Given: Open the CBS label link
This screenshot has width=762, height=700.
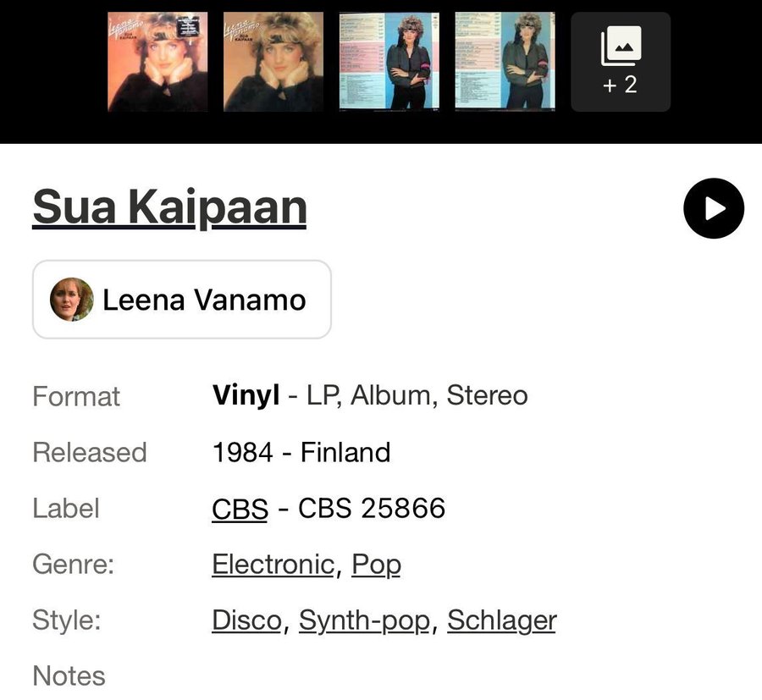Looking at the screenshot, I should 240,509.
